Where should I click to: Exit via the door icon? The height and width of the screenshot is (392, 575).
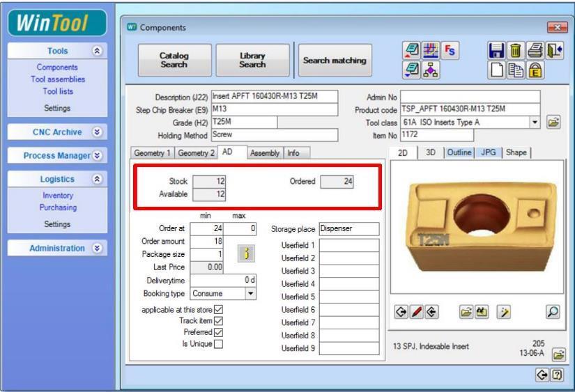[555, 51]
